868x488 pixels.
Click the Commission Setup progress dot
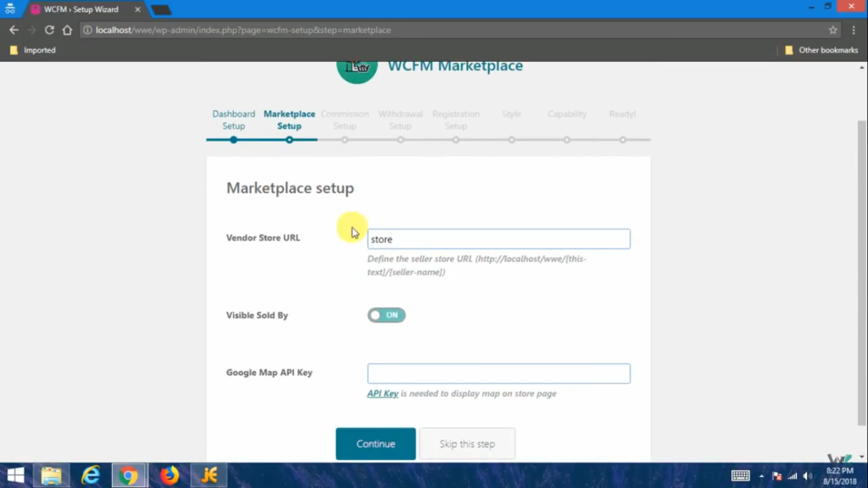(x=345, y=140)
